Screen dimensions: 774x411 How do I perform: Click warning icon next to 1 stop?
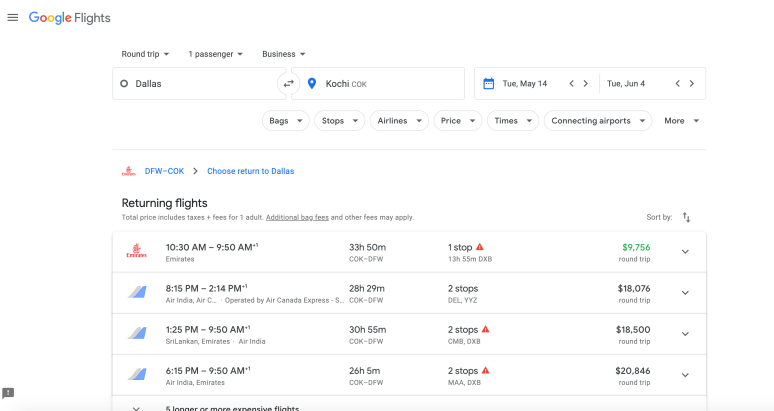pyautogui.click(x=480, y=247)
